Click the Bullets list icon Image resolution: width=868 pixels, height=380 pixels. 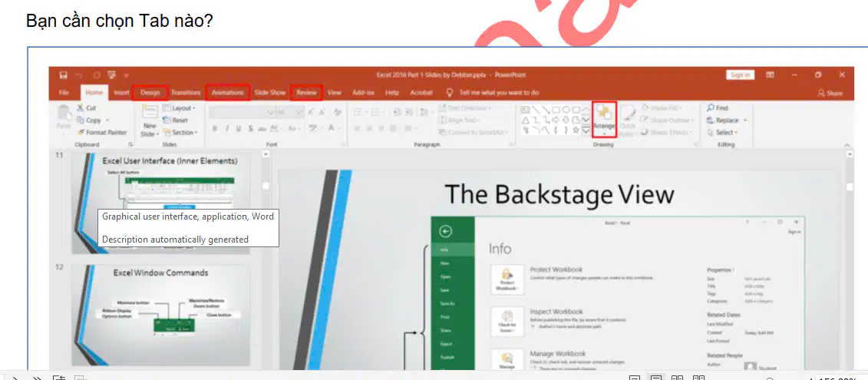click(358, 112)
